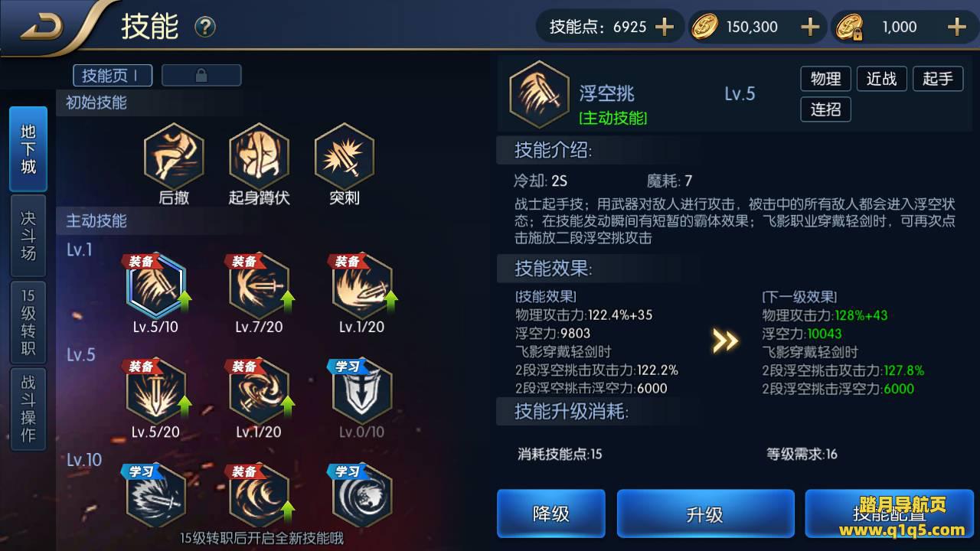Add skill points with plus next to 6925

coord(665,27)
